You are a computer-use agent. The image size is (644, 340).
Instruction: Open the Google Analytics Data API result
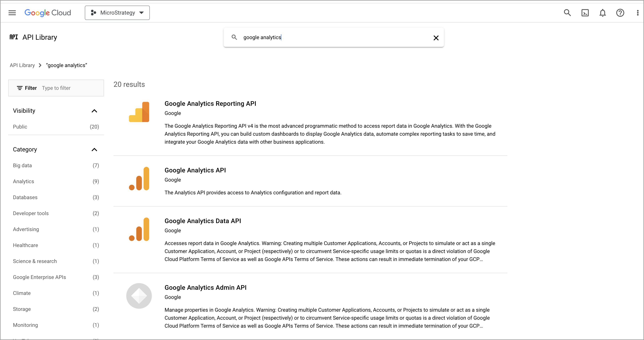point(202,221)
